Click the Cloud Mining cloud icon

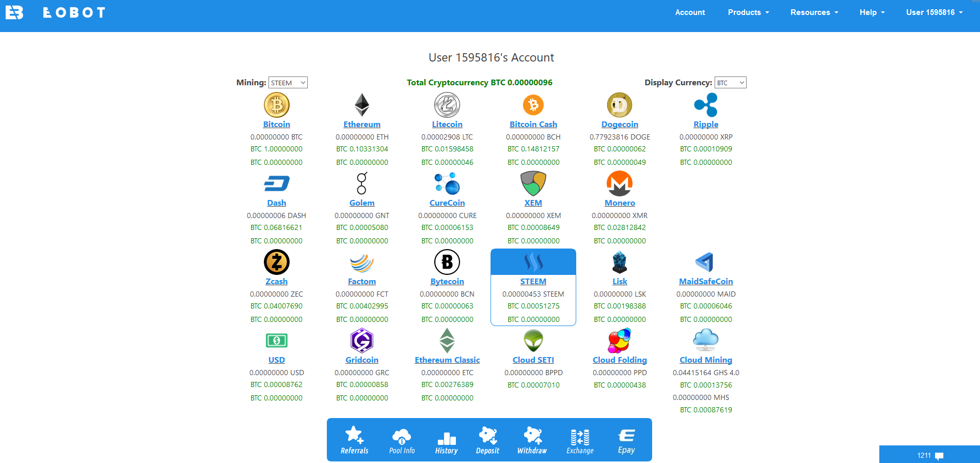click(706, 339)
